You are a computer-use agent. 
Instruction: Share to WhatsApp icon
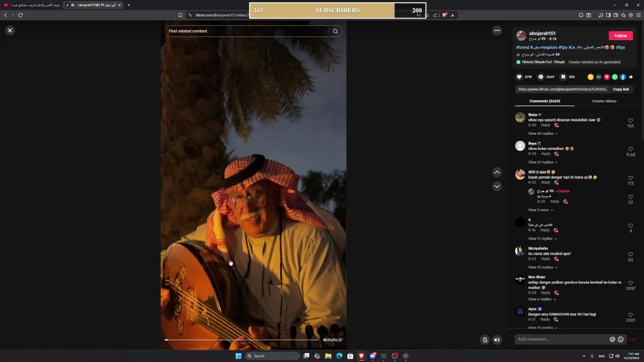coord(615,77)
